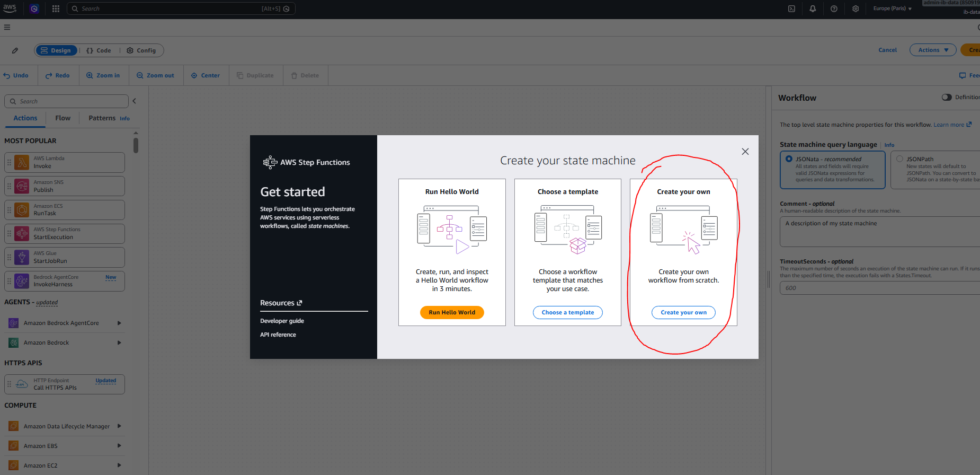Click the Amazon EC2 service icon
Viewport: 980px width, 475px height.
pyautogui.click(x=14, y=465)
